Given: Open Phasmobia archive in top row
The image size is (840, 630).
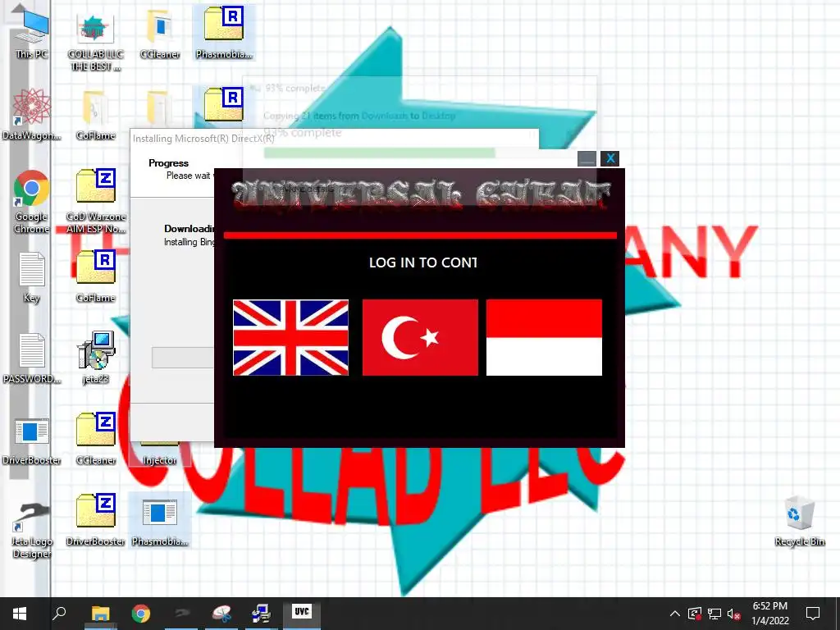Looking at the screenshot, I should click(224, 33).
